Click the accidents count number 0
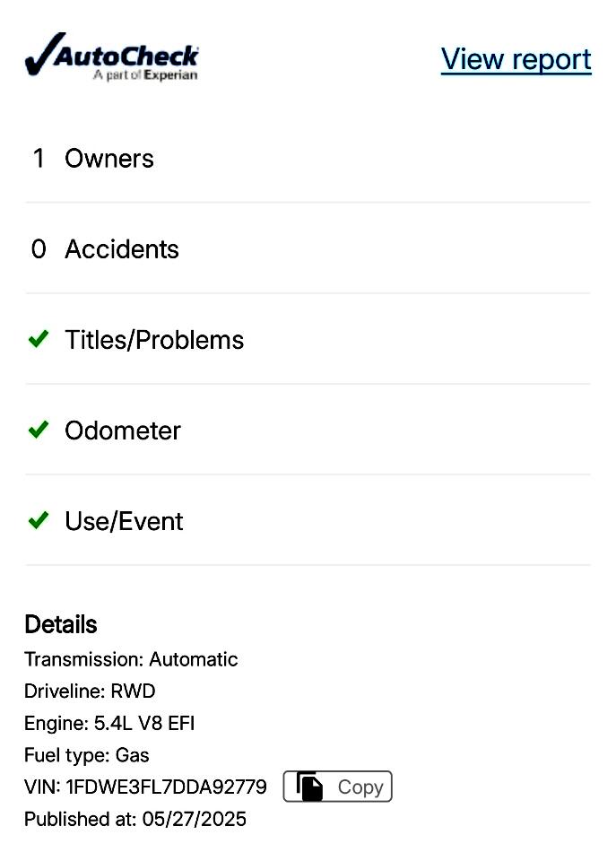 coord(39,249)
